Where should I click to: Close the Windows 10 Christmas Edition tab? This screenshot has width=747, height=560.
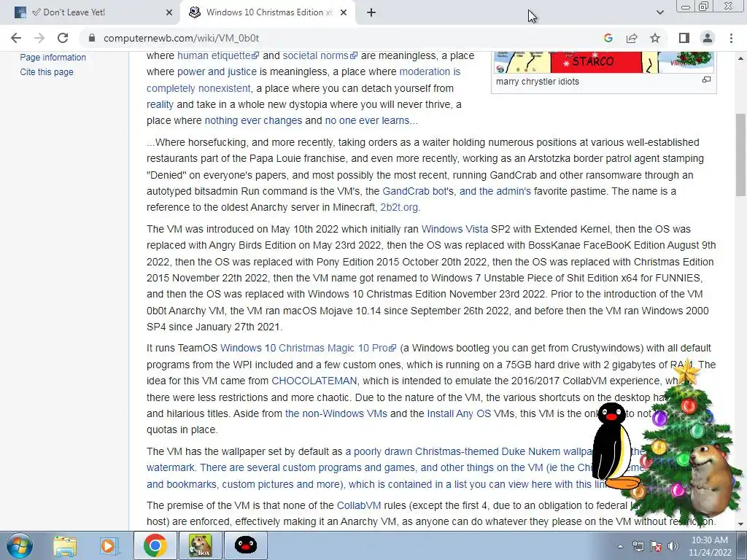point(344,12)
